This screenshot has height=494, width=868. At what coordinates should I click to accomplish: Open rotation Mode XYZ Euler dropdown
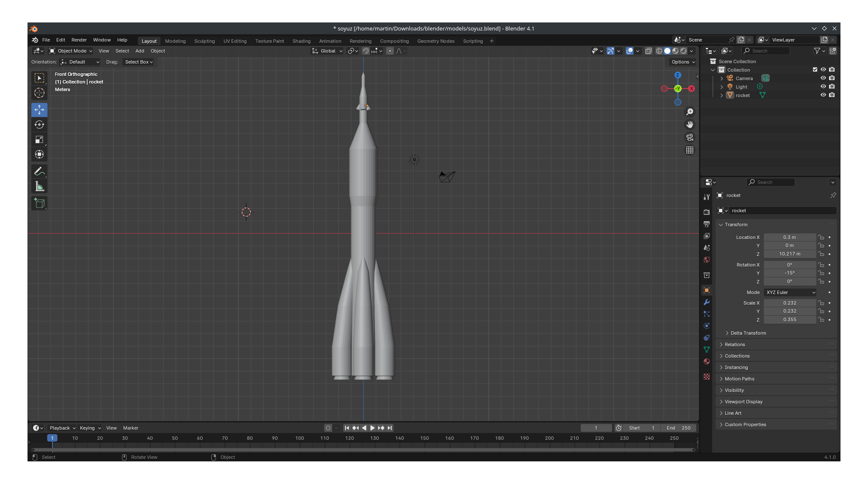pyautogui.click(x=790, y=292)
